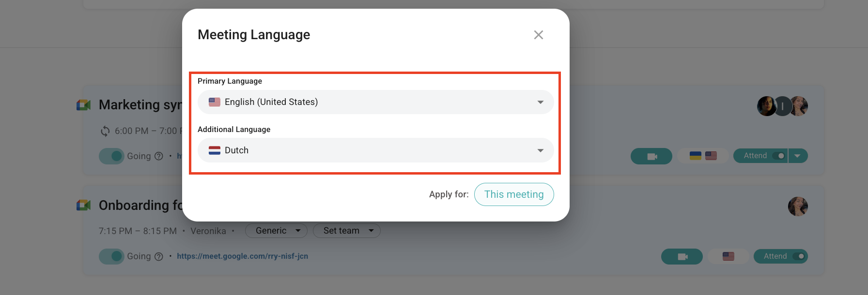Click the help icon next to Onboarding Going
The width and height of the screenshot is (868, 295).
(158, 257)
